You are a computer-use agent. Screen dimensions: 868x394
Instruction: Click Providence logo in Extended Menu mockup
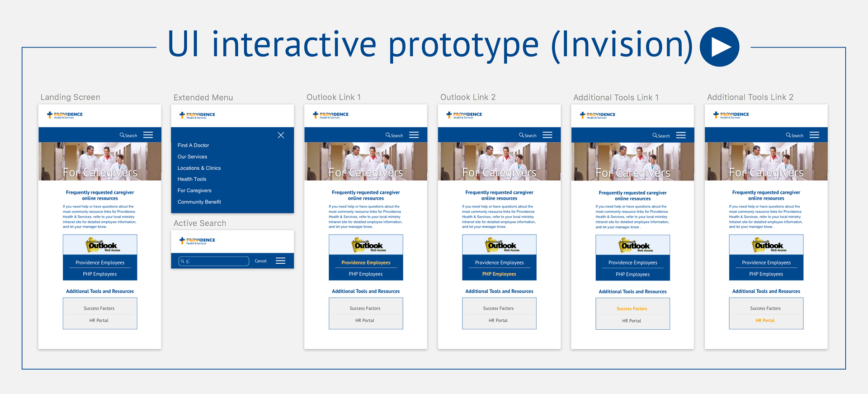[197, 115]
